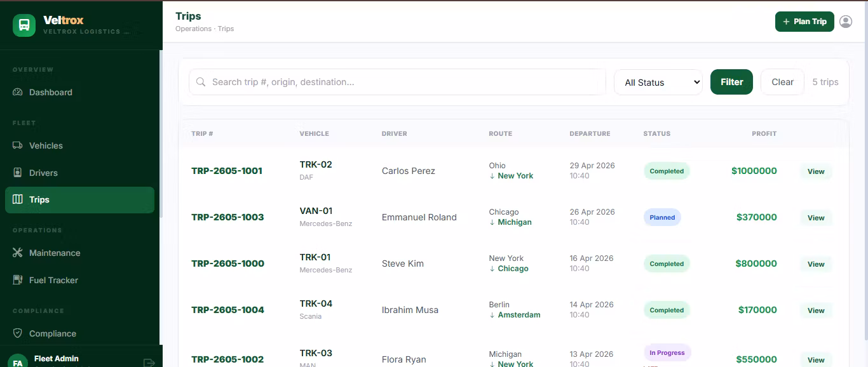Click driver name Emmanuel Roland
Viewport: 868px width, 367px height.
(x=419, y=217)
